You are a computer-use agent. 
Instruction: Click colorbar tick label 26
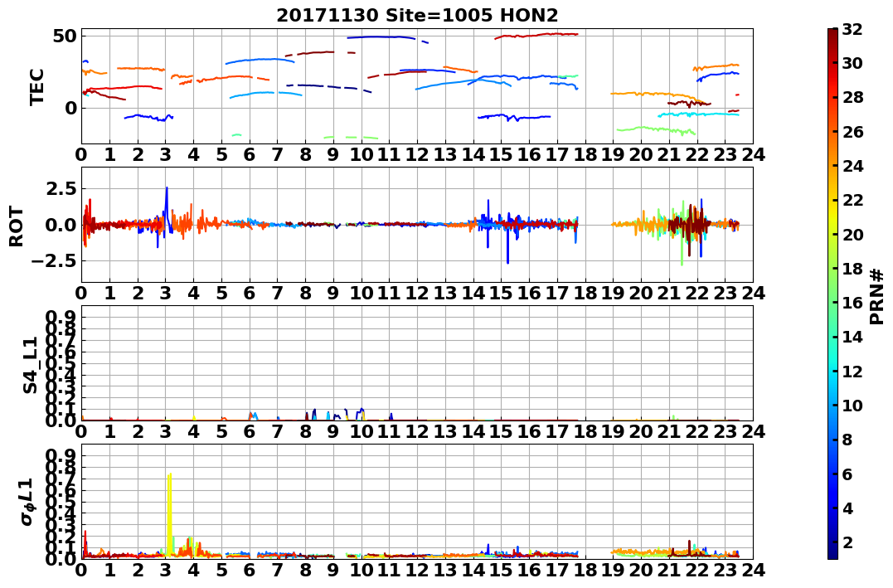click(x=852, y=132)
